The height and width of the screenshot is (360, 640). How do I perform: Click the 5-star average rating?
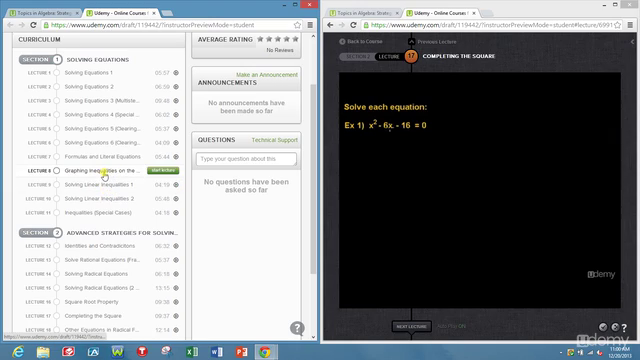(x=278, y=39)
